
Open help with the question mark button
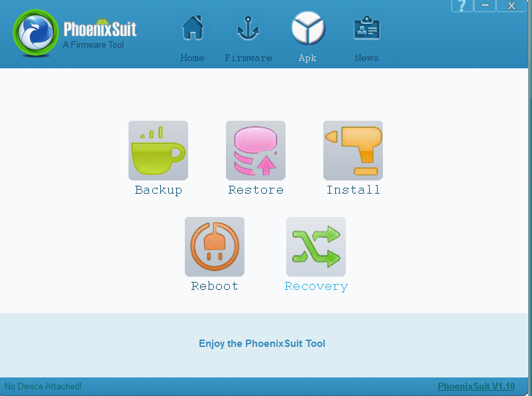pyautogui.click(x=462, y=6)
